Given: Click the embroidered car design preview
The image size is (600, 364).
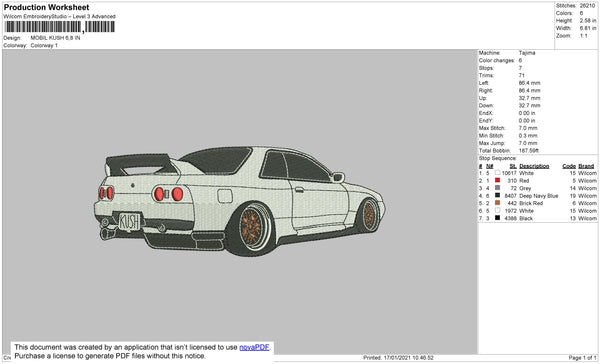Looking at the screenshot, I should (240, 201).
